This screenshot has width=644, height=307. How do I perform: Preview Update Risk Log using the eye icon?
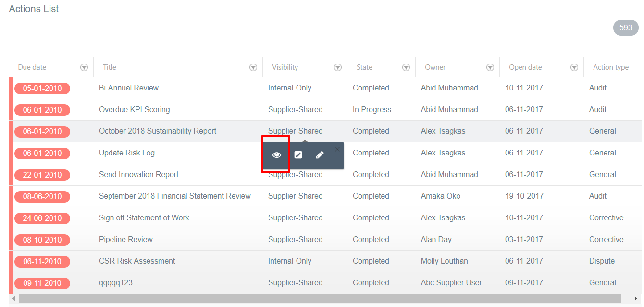tap(276, 154)
